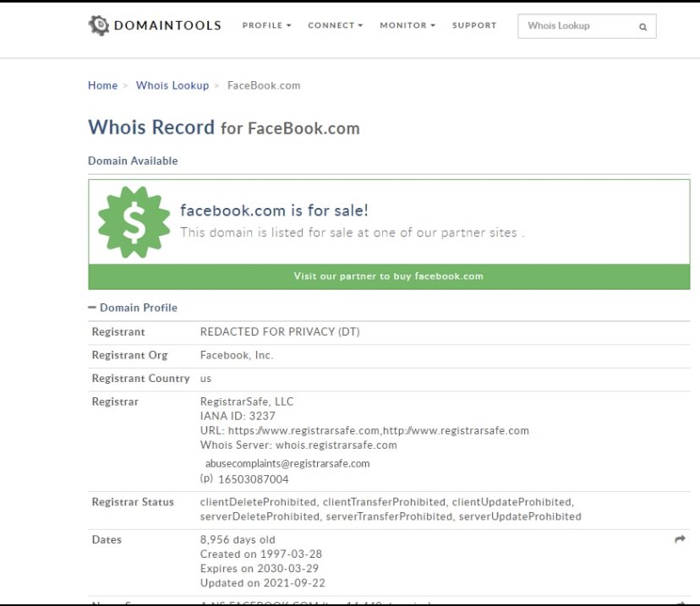This screenshot has width=700, height=606.
Task: Open the Whois Lookup breadcrumb link
Action: [172, 85]
